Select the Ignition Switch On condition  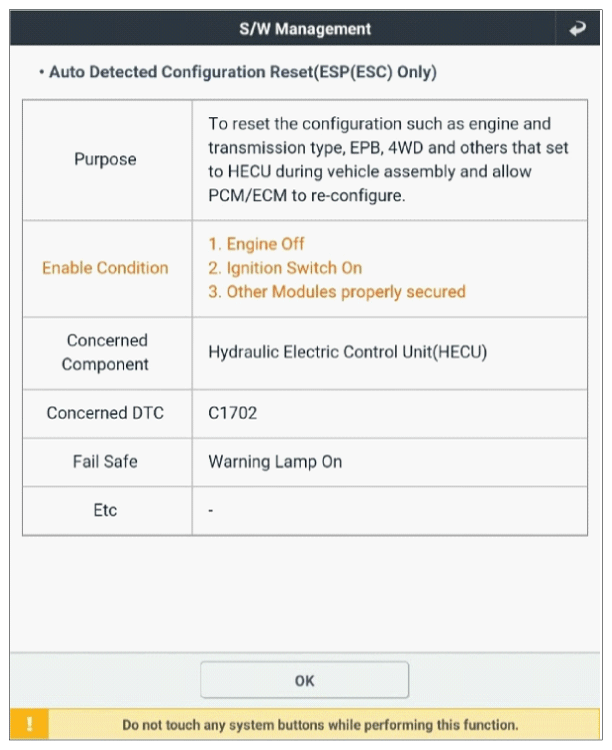[285, 268]
